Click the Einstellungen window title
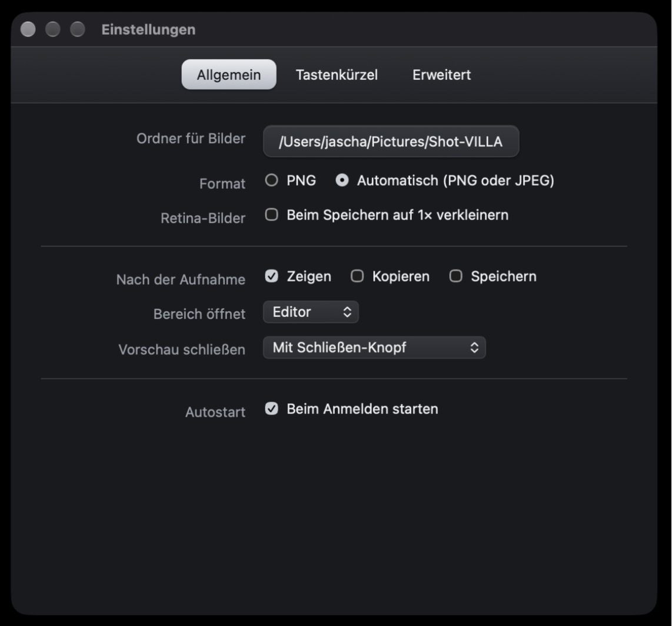 pos(148,29)
